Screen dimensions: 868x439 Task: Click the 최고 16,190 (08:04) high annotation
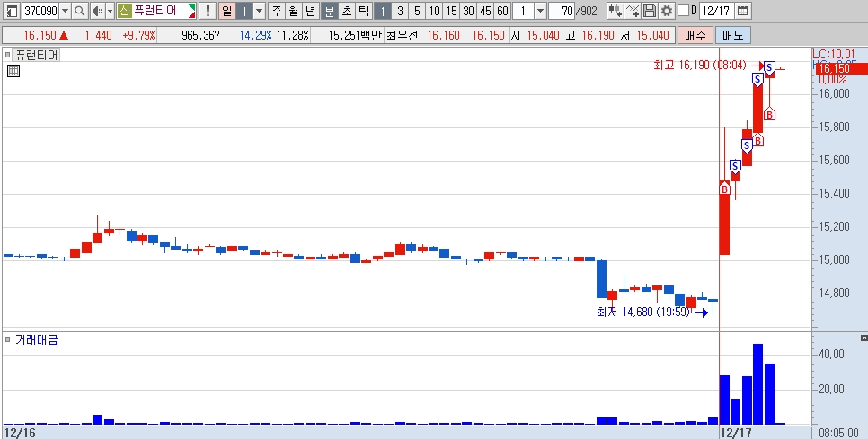700,66
